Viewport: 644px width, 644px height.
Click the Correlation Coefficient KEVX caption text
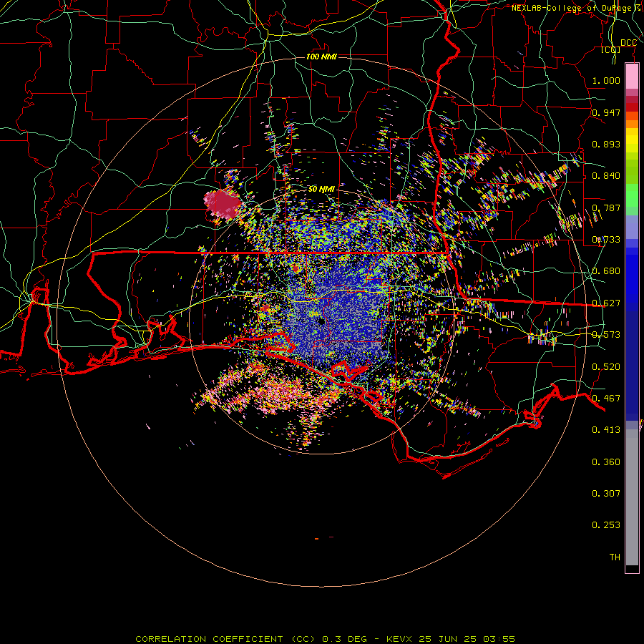[x=326, y=639]
